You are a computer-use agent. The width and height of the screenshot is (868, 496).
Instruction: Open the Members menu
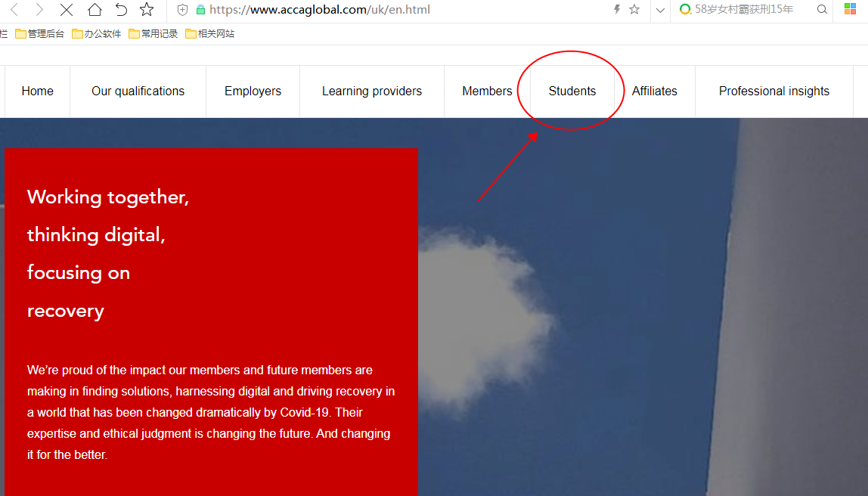click(487, 91)
